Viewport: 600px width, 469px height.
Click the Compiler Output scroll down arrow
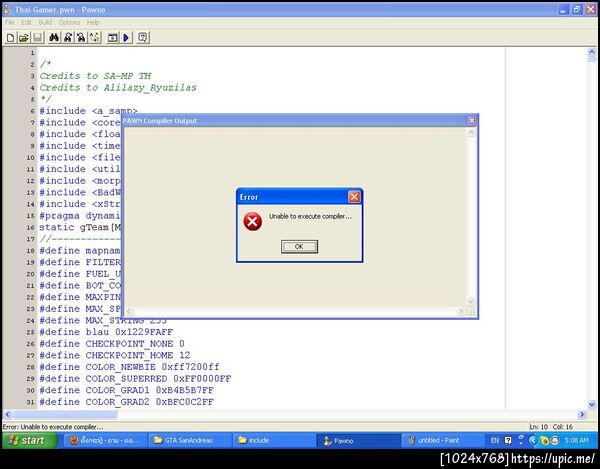click(x=471, y=301)
